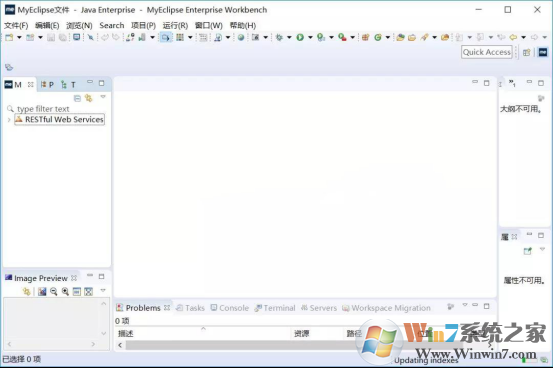Toggle Link with Editor in explorer panel
The height and width of the screenshot is (368, 553).
(89, 98)
